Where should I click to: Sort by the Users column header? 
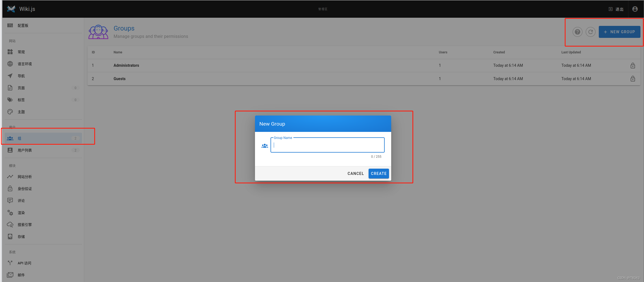(x=443, y=52)
